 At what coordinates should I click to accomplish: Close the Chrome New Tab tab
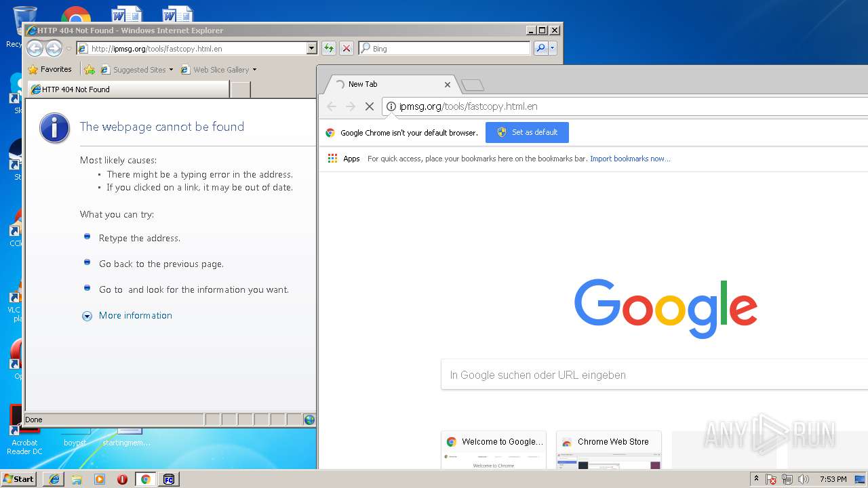point(448,85)
